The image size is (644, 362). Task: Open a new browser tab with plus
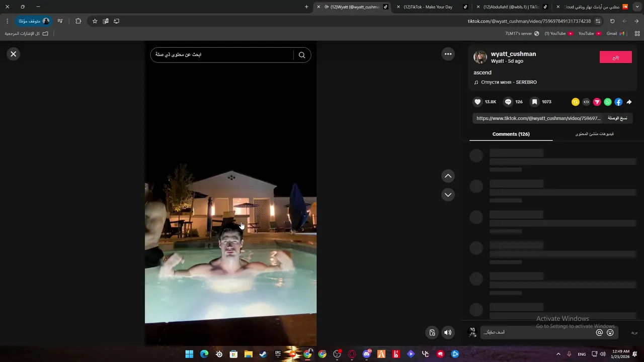pos(306,7)
